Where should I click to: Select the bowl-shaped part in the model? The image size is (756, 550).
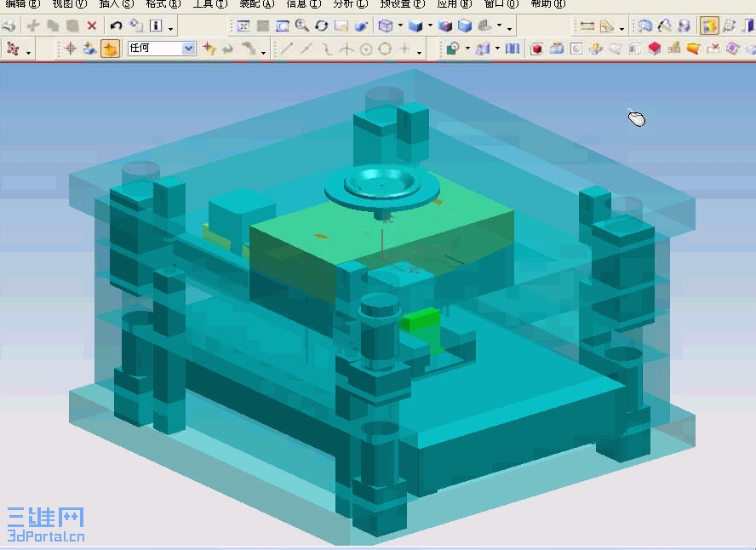pyautogui.click(x=381, y=186)
